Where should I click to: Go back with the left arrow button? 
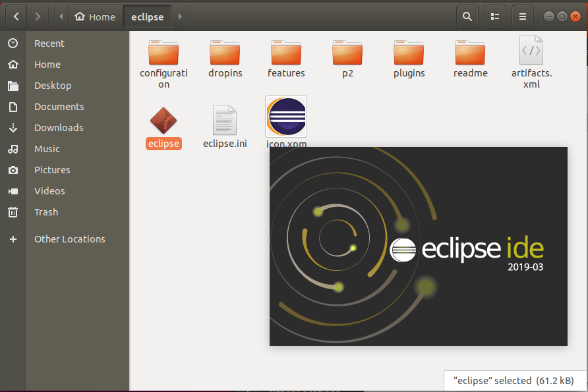(x=16, y=16)
